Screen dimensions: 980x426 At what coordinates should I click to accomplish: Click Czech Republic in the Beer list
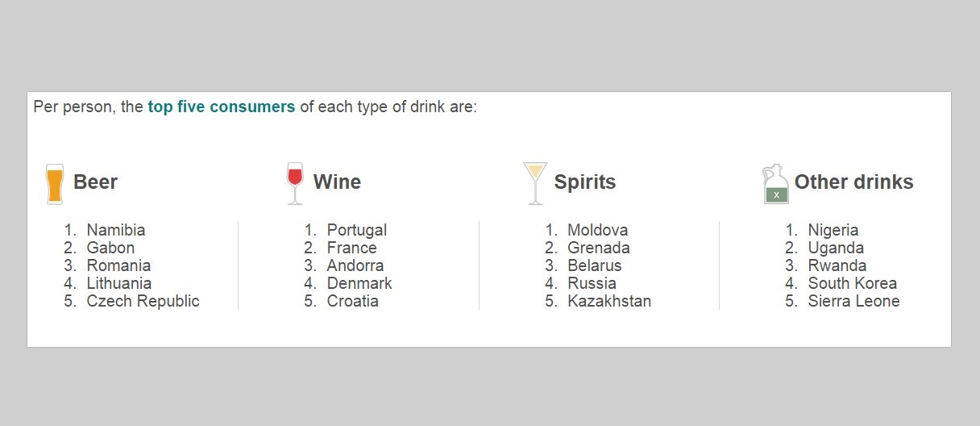click(x=143, y=301)
